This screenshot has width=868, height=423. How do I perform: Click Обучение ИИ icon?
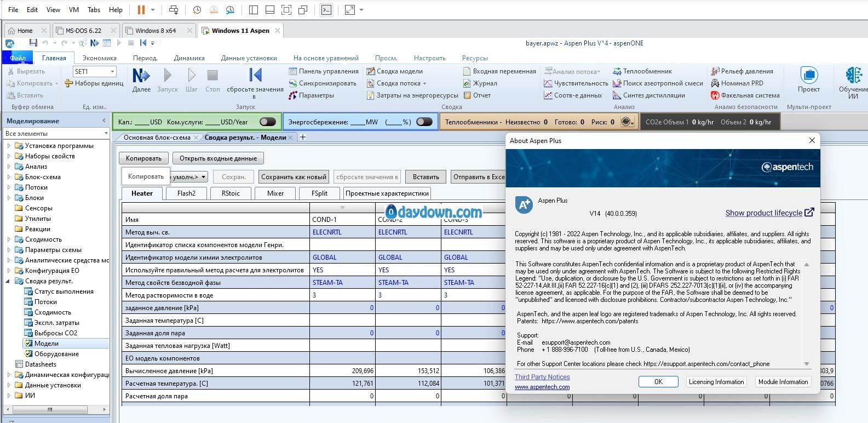853,75
